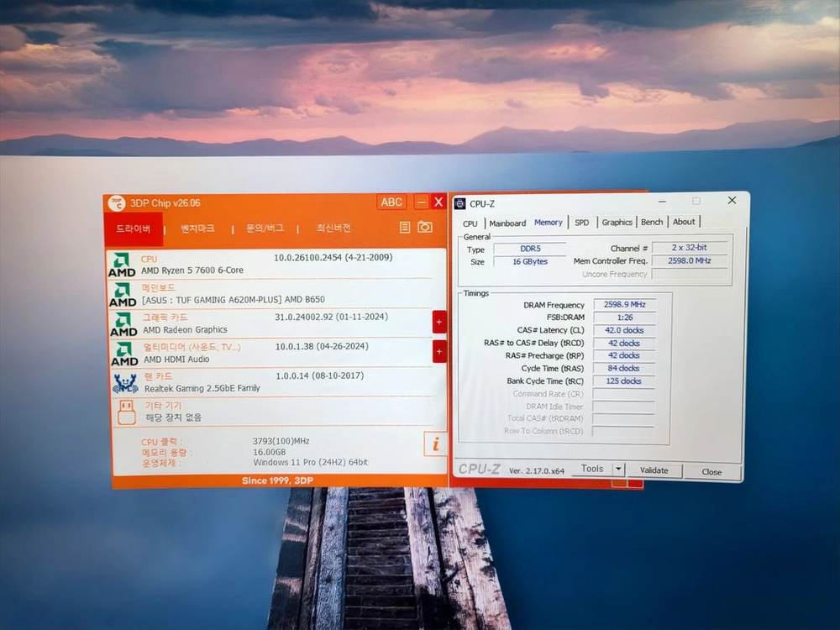Switch to the Graphics tab in CPU-Z
The height and width of the screenshot is (630, 840).
tap(617, 222)
